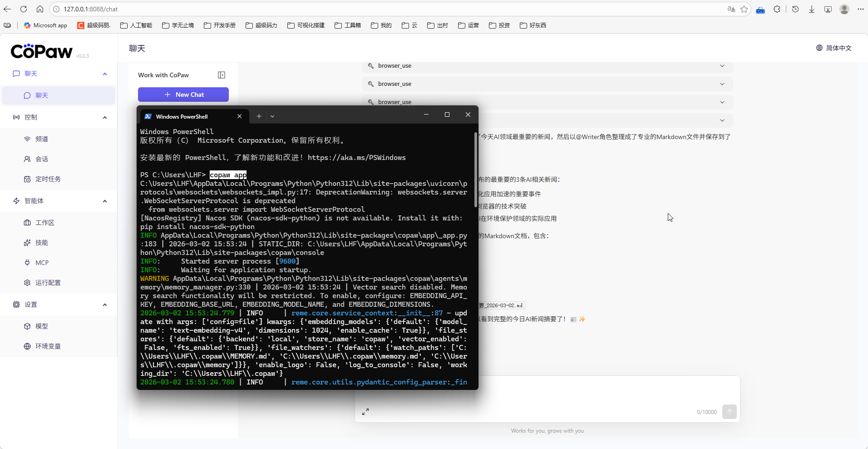Select the Windows PowerShell tab

click(x=194, y=116)
